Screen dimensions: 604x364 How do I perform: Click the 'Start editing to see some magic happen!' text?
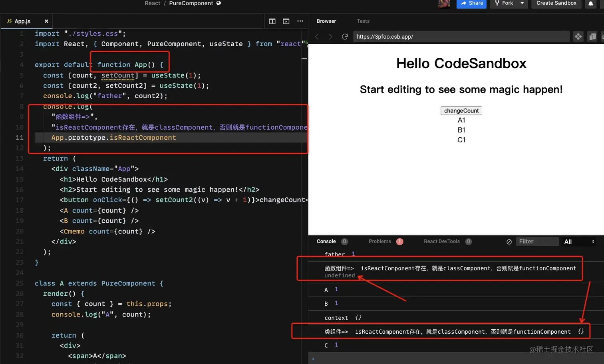[x=461, y=89]
